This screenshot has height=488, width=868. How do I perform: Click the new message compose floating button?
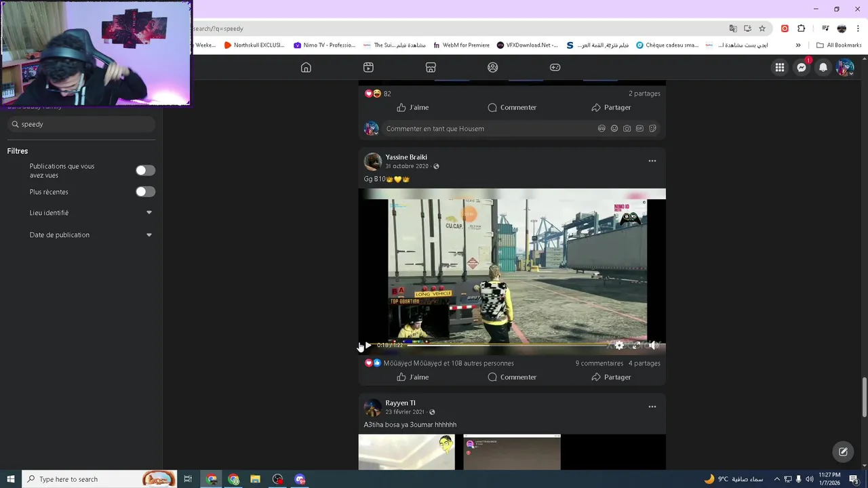[843, 451]
